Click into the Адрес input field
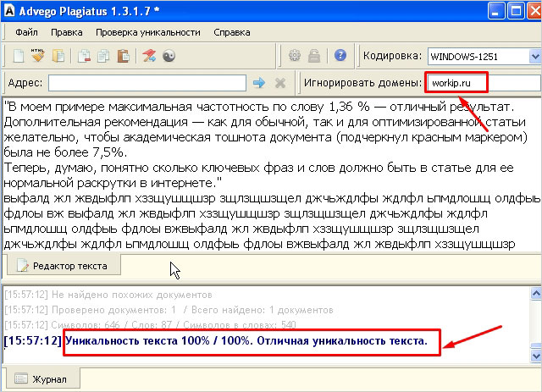This screenshot has width=542, height=392. coord(147,83)
